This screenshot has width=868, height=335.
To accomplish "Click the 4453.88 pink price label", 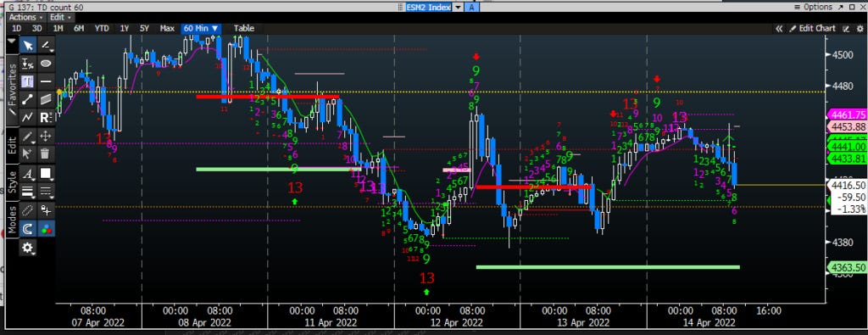I will (x=847, y=126).
